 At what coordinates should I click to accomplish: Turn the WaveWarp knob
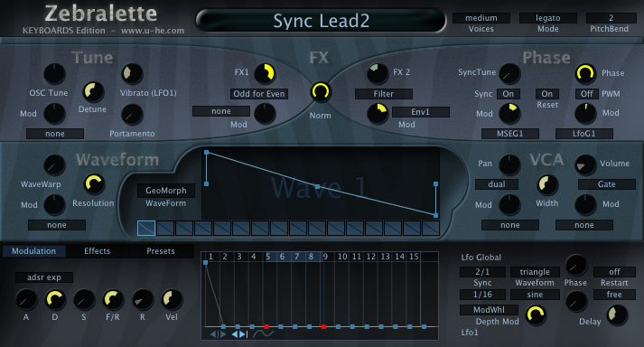[x=54, y=165]
